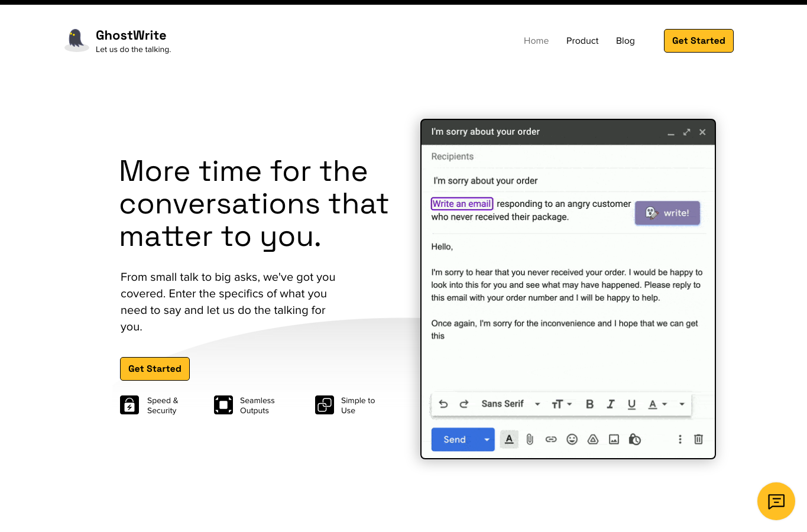This screenshot has width=807, height=532.
Task: Click the Speed & Security icon
Action: tap(129, 405)
